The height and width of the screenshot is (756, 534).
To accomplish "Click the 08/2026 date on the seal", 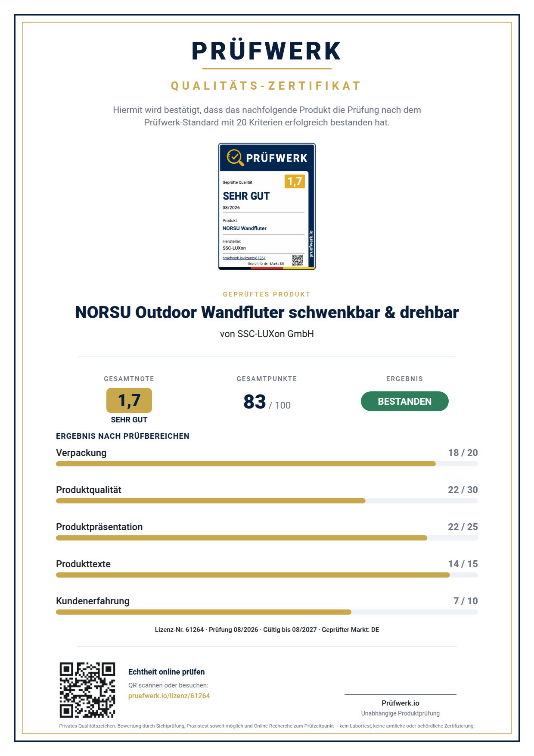I will click(x=231, y=208).
